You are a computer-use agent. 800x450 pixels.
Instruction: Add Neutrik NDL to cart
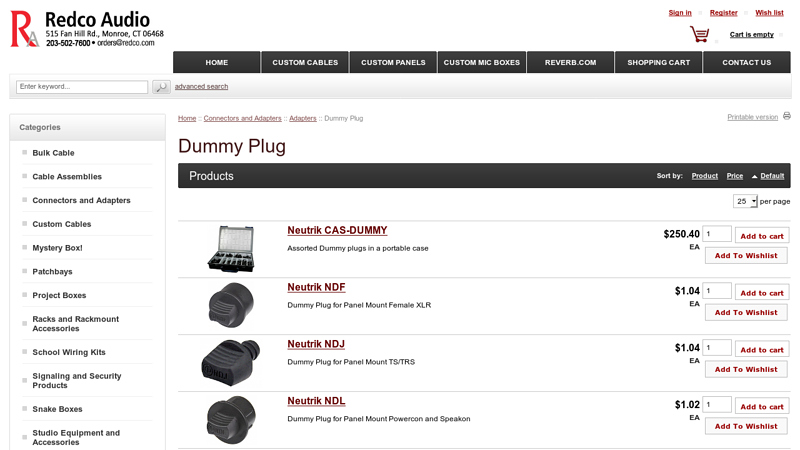click(x=762, y=406)
